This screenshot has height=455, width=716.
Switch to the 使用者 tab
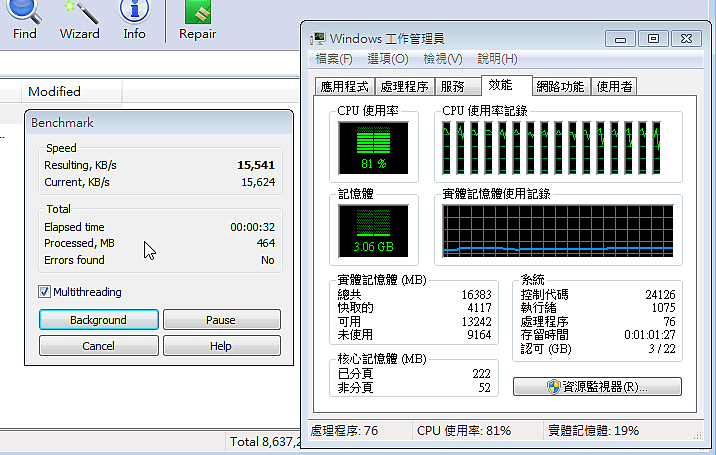click(614, 86)
